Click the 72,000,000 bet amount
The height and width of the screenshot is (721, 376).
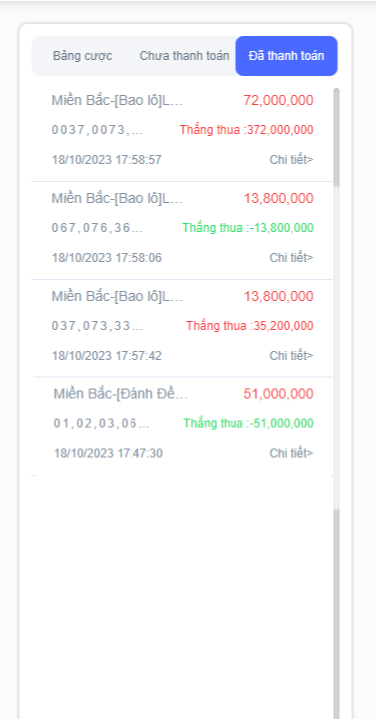click(x=279, y=100)
